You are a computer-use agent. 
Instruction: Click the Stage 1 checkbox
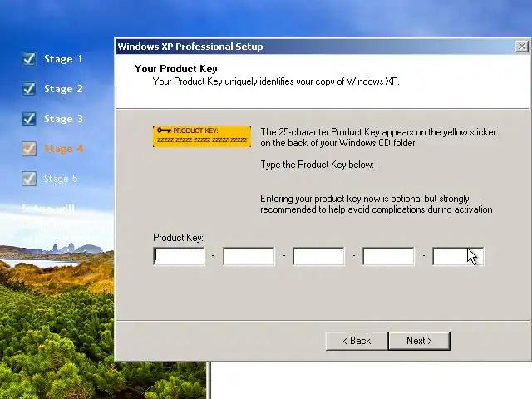[29, 59]
